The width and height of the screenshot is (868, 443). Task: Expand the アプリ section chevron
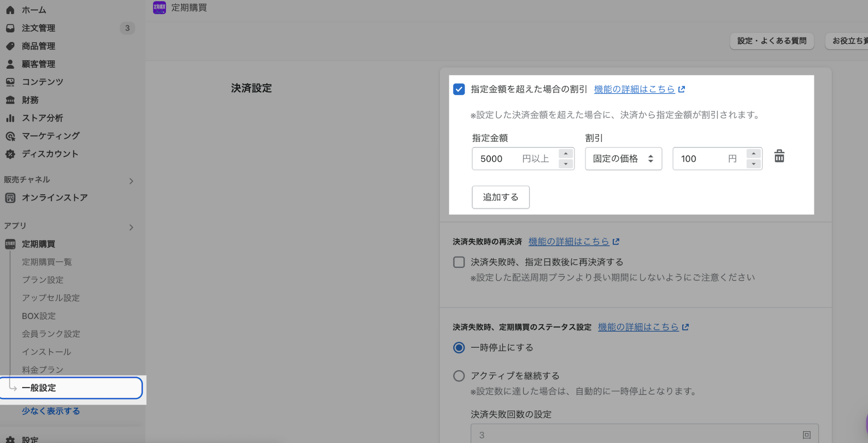click(x=131, y=227)
